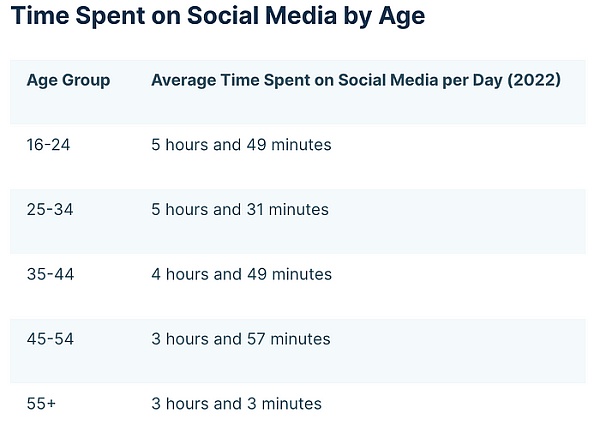Select the 55+ age group cell
The height and width of the screenshot is (425, 600).
pyautogui.click(x=42, y=404)
